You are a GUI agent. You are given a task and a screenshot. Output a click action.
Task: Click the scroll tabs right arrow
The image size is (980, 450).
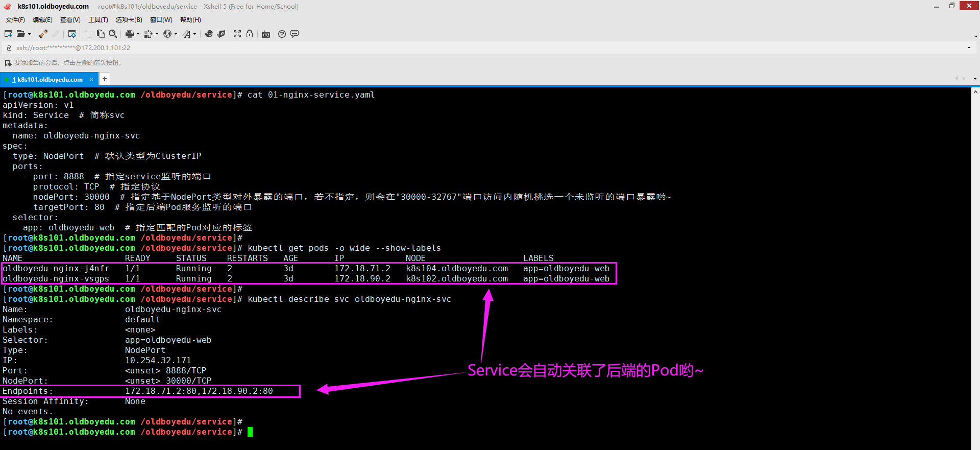[x=964, y=79]
